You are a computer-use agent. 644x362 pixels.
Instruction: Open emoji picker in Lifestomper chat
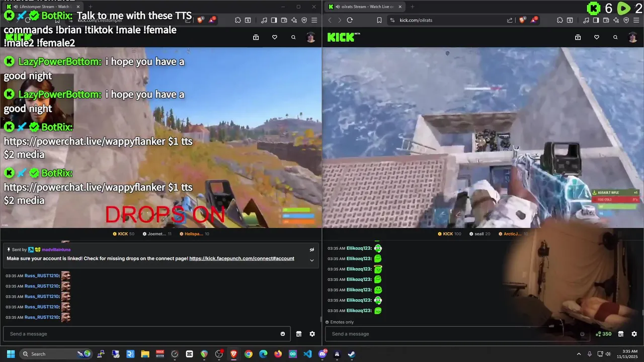[x=283, y=334]
